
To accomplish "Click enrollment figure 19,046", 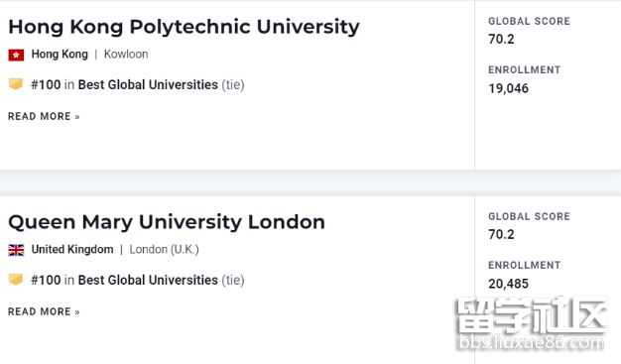I will (509, 88).
